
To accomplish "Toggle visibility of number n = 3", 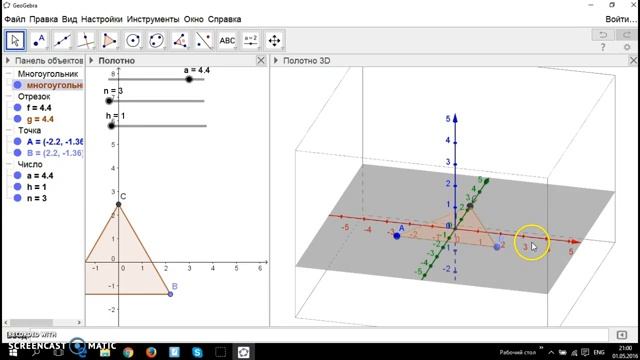I will [17, 198].
